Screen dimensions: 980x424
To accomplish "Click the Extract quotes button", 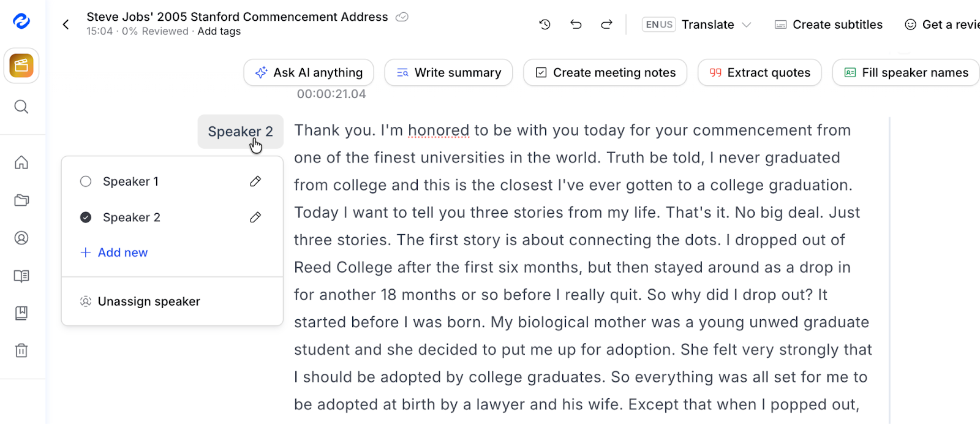I will [759, 73].
